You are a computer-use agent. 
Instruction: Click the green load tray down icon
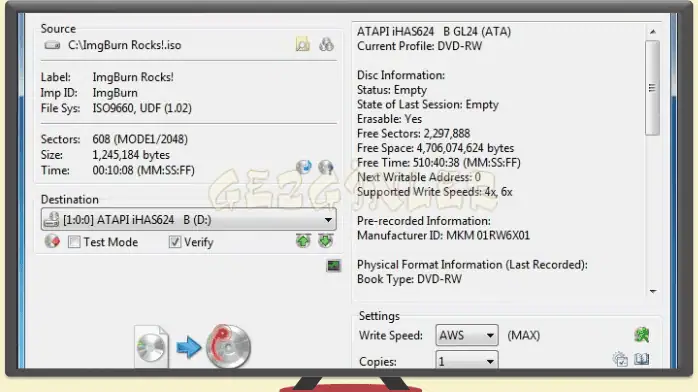point(326,241)
